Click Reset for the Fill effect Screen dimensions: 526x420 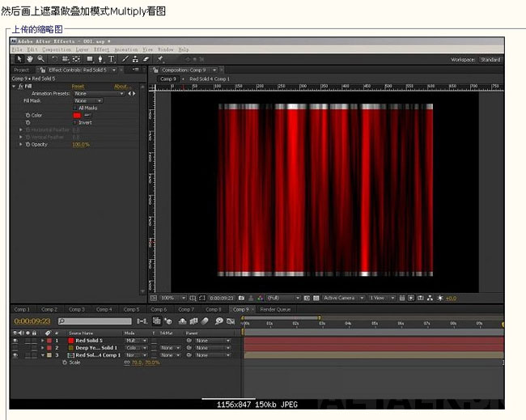(78, 87)
